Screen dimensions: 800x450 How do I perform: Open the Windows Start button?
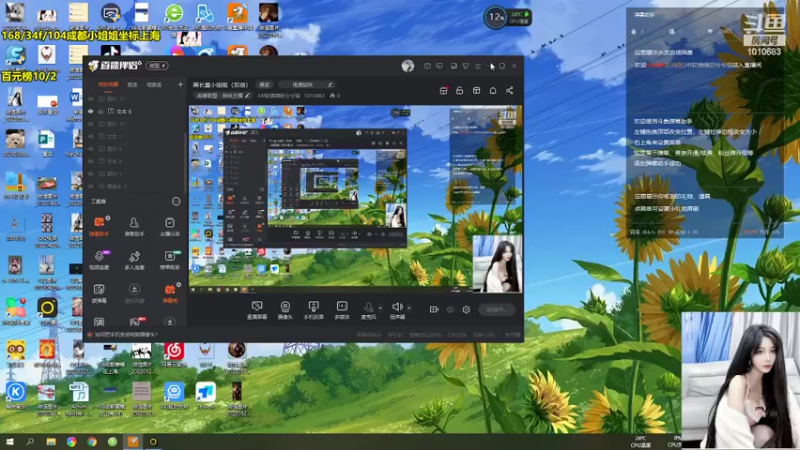(x=10, y=442)
